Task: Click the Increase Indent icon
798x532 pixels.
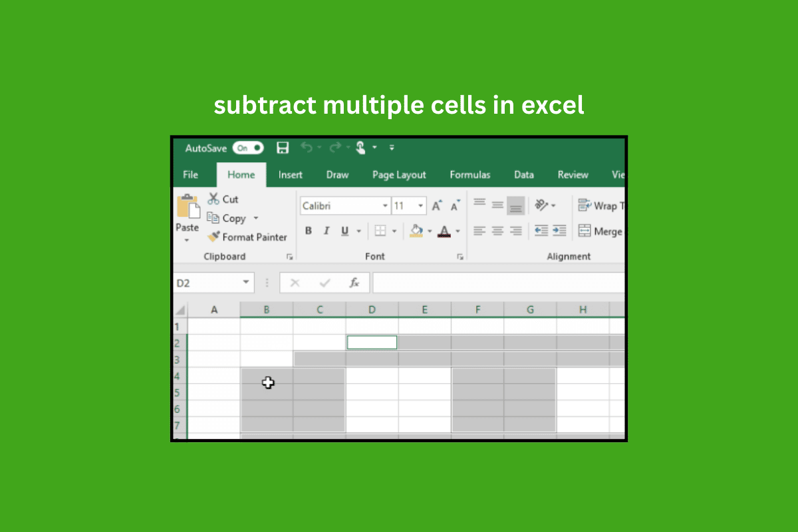Action: pos(559,231)
